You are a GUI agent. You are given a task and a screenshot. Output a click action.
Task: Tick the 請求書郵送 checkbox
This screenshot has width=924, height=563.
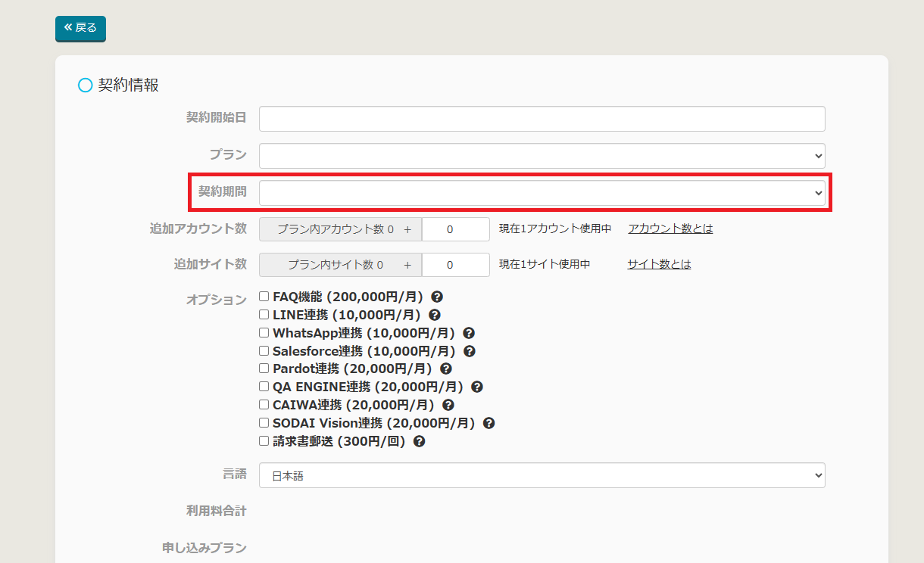tap(264, 441)
